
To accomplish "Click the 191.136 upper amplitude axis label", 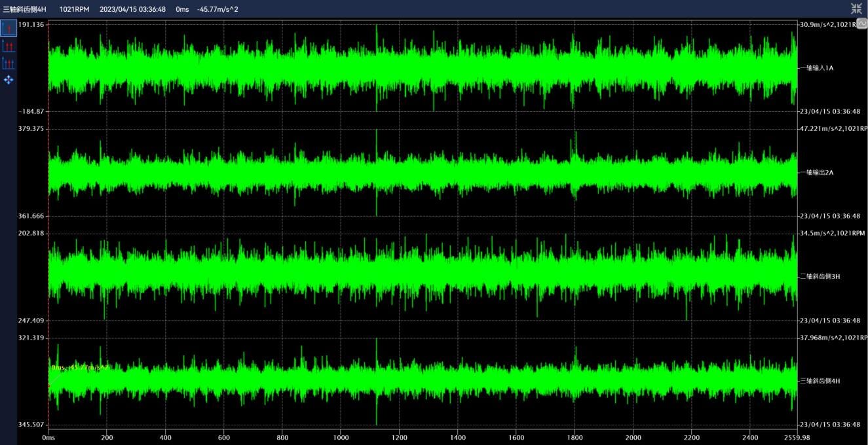I will (x=31, y=24).
